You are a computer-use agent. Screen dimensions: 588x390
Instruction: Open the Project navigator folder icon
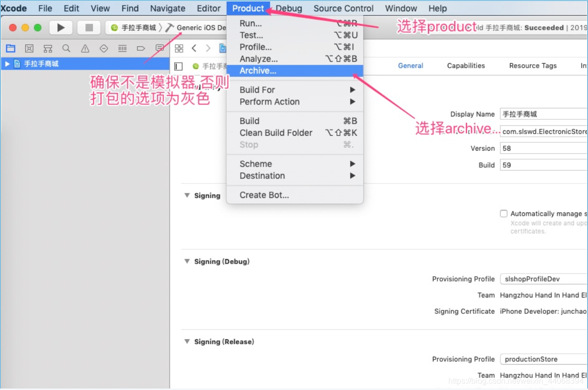pyautogui.click(x=10, y=48)
